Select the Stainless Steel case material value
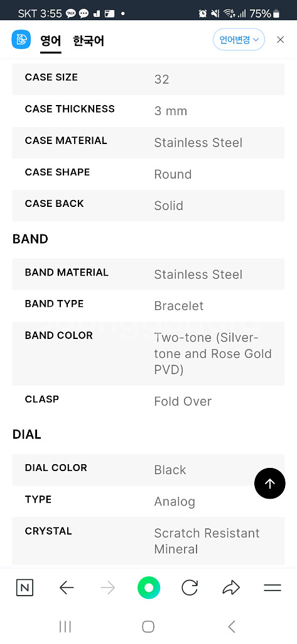The height and width of the screenshot is (644, 297). [198, 143]
